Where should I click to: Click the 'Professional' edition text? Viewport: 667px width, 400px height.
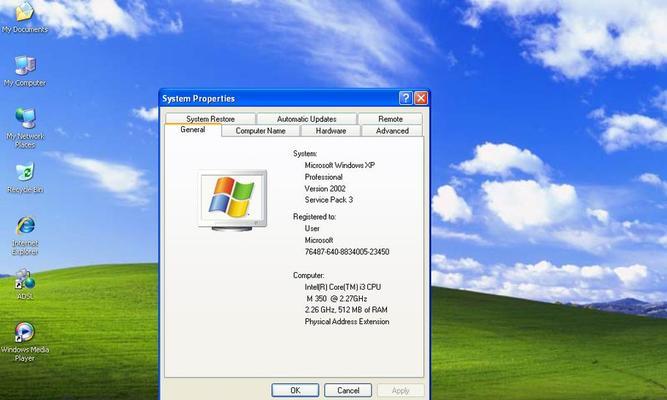pos(323,177)
